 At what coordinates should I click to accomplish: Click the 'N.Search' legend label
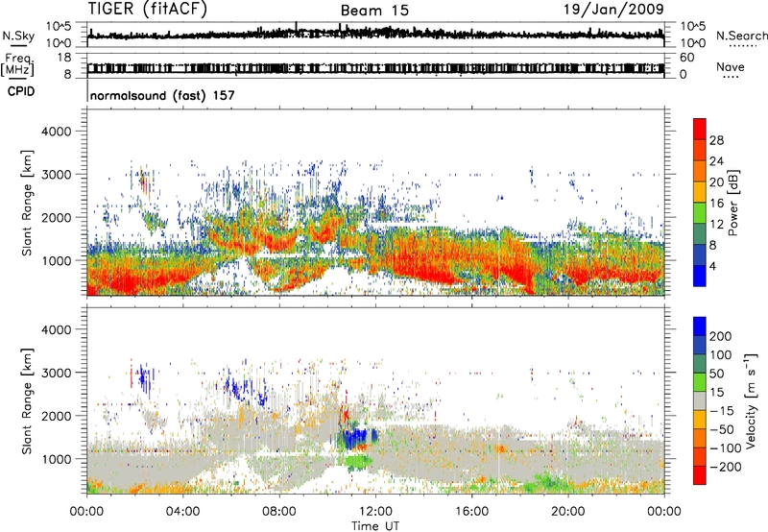coord(741,36)
